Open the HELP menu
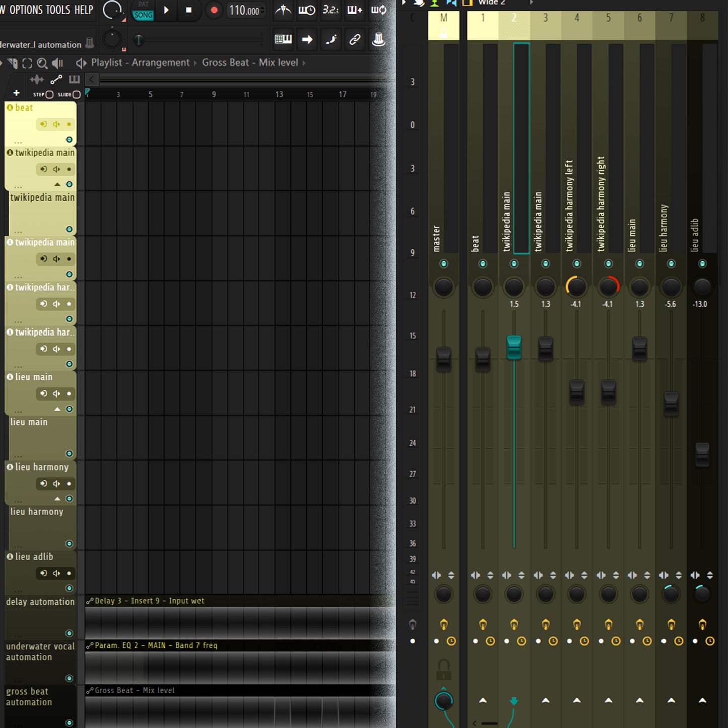The height and width of the screenshot is (728, 728). pos(84,10)
